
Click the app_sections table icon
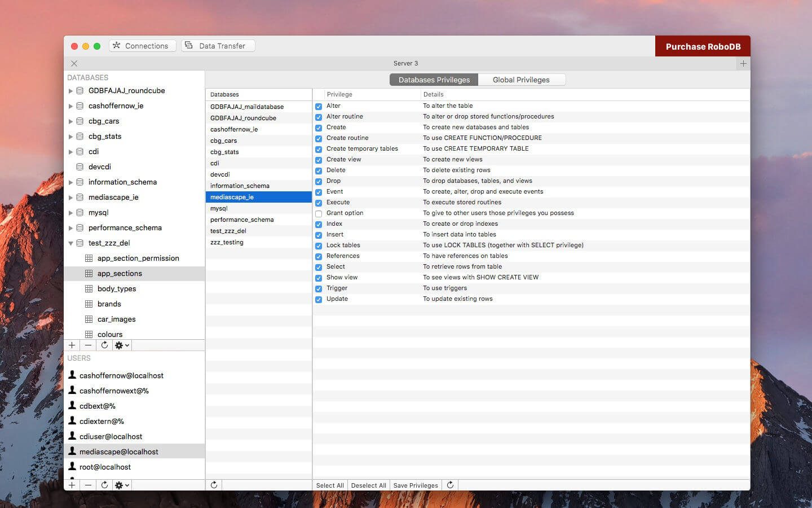pyautogui.click(x=89, y=273)
